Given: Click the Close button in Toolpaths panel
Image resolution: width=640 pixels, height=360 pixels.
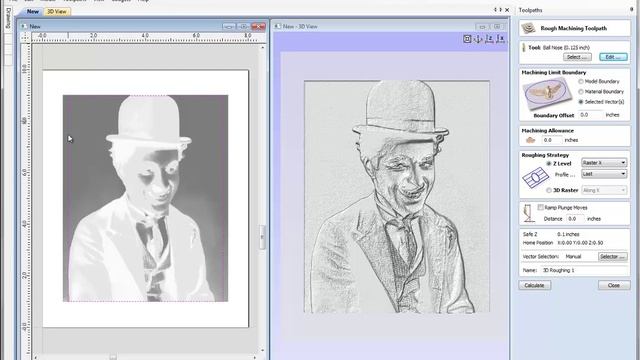Looking at the screenshot, I should (x=614, y=285).
